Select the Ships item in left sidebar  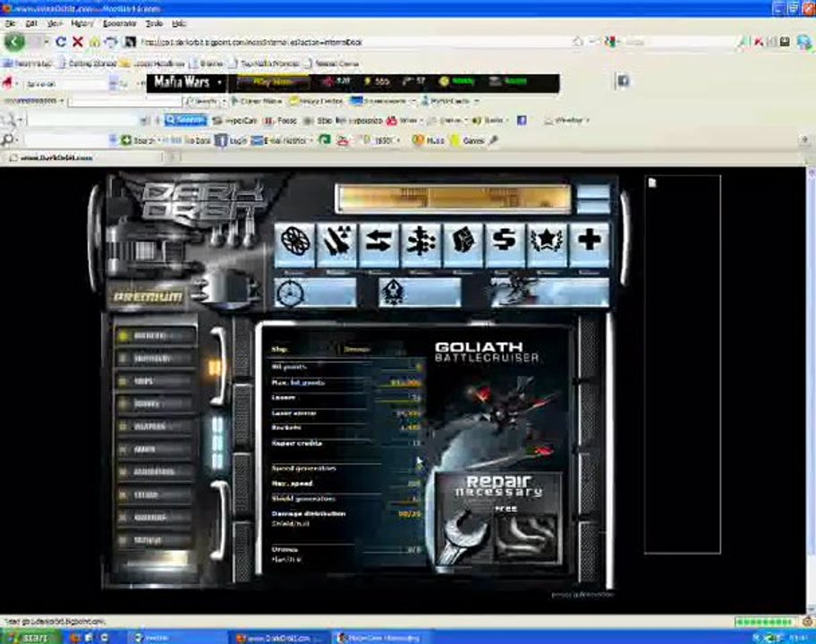click(155, 381)
